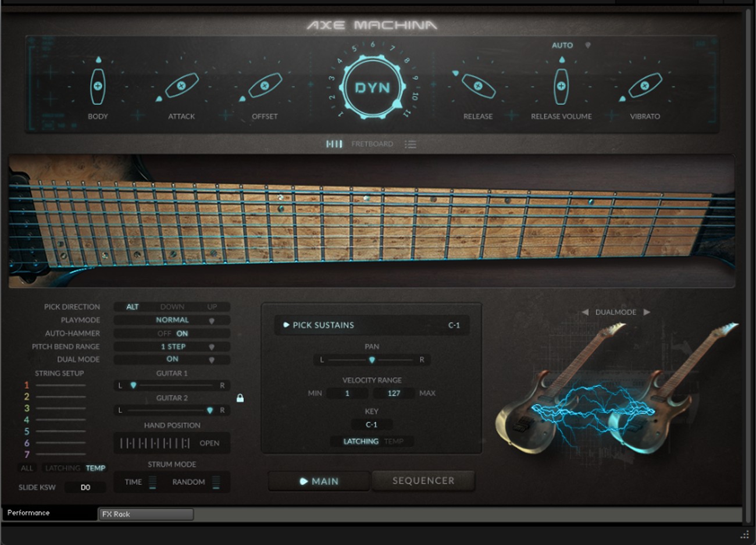The image size is (756, 545).
Task: Click the TIME fader icon under Strum Mode
Action: coord(152,482)
